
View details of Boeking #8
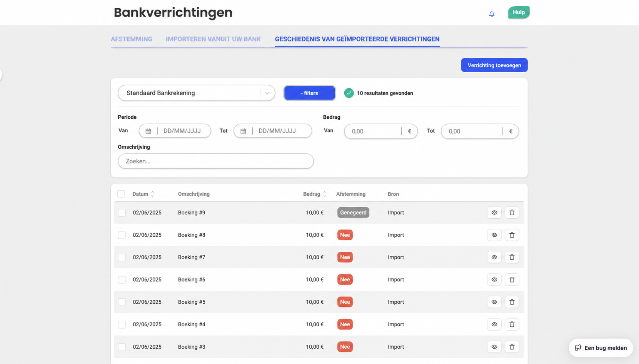[x=494, y=235]
